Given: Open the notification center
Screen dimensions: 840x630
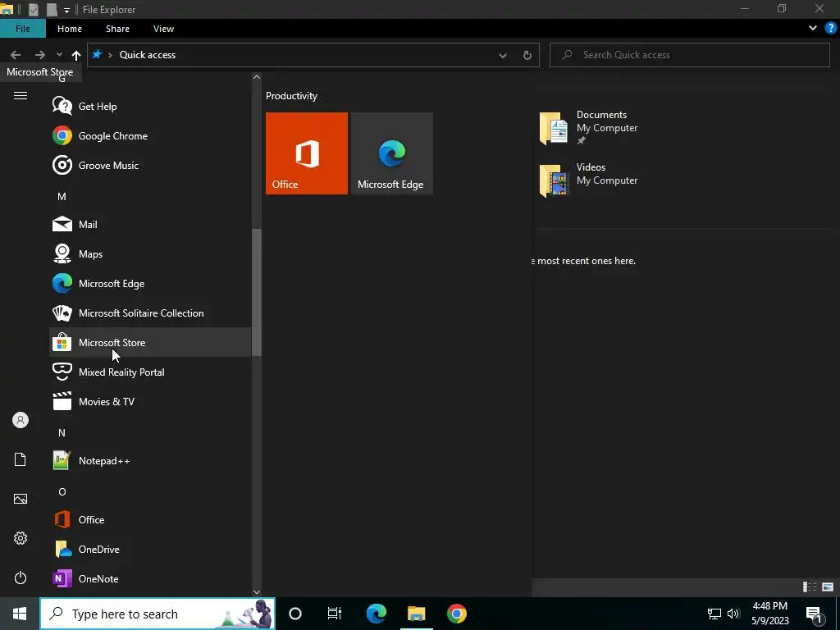Looking at the screenshot, I should click(x=815, y=614).
